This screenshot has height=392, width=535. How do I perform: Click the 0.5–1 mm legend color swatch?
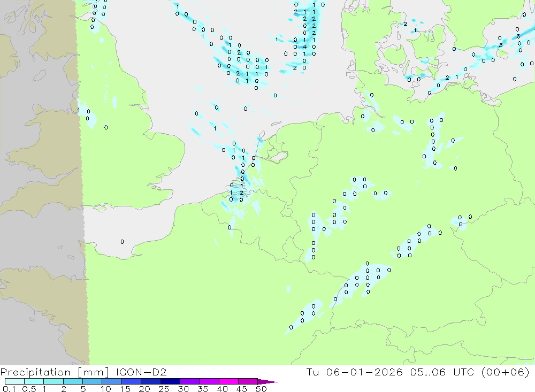[34, 381]
